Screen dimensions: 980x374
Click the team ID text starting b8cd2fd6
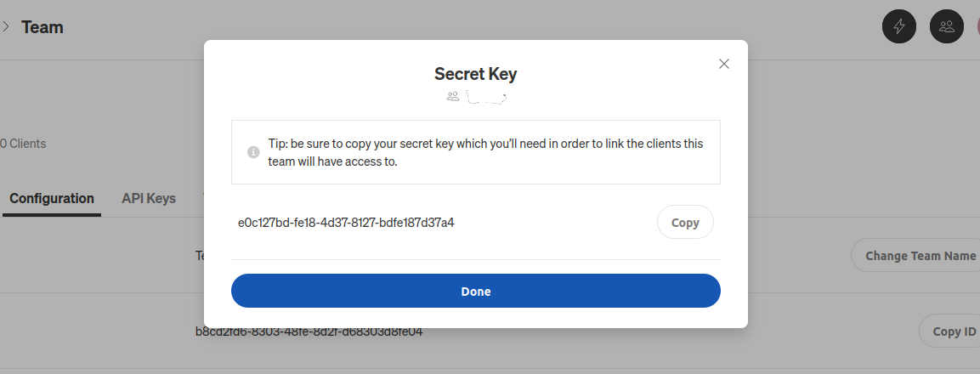click(x=309, y=331)
